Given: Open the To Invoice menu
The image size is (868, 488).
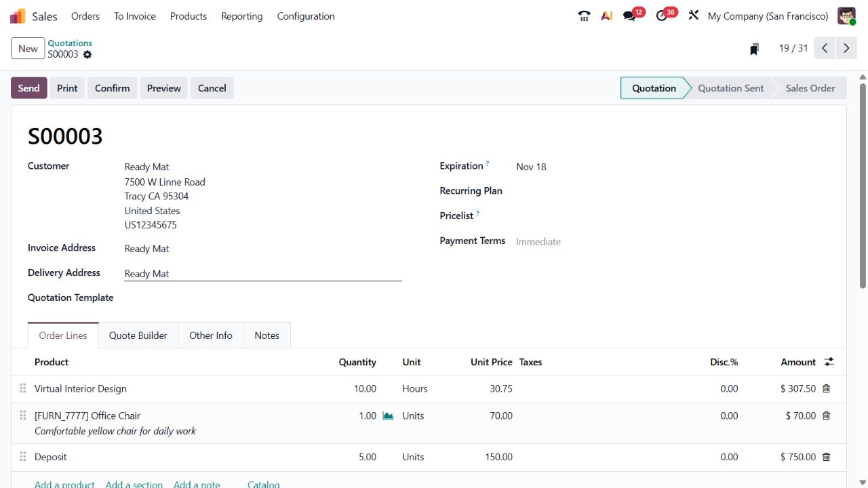Looking at the screenshot, I should point(135,16).
